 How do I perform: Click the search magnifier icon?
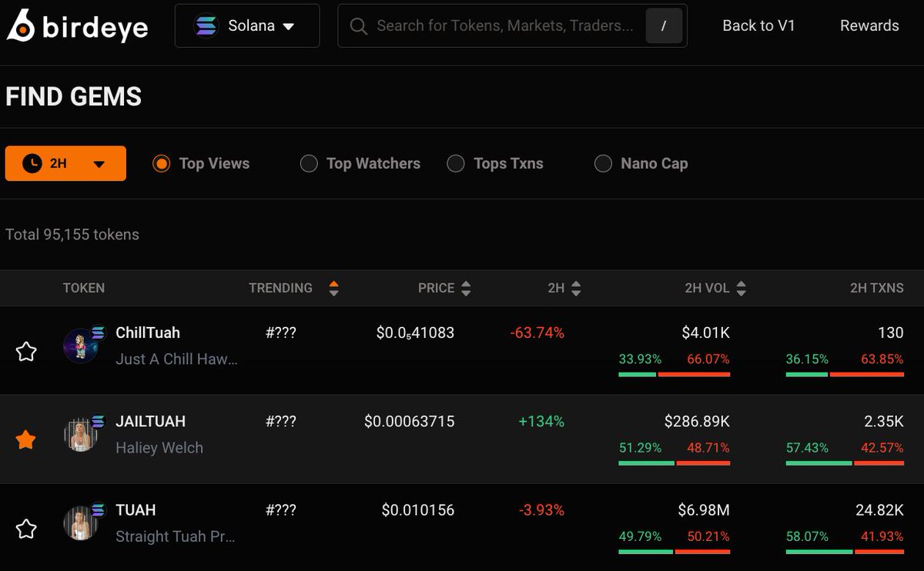pyautogui.click(x=358, y=26)
